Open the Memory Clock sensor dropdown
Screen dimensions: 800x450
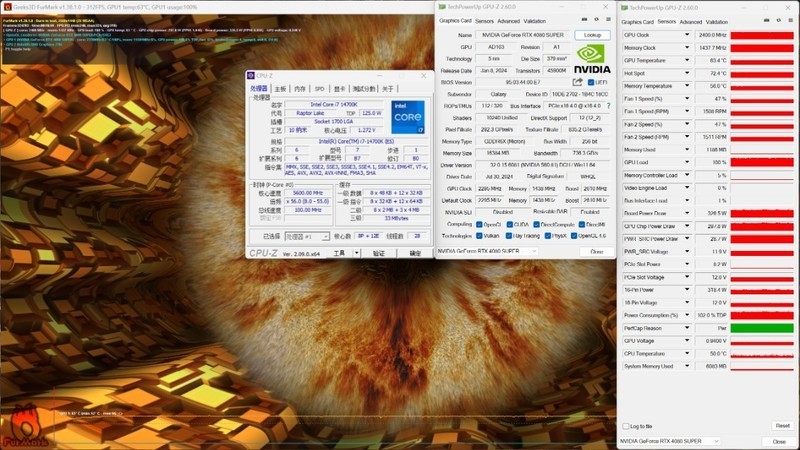tap(687, 47)
